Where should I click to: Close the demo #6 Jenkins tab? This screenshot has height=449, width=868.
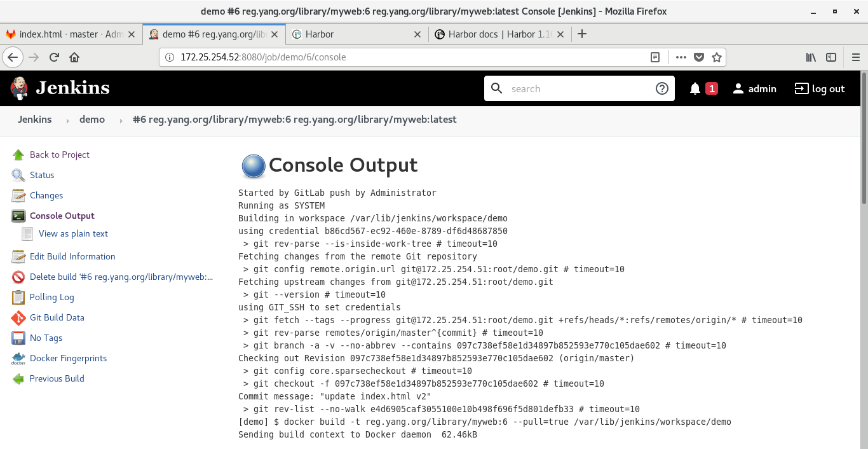275,34
